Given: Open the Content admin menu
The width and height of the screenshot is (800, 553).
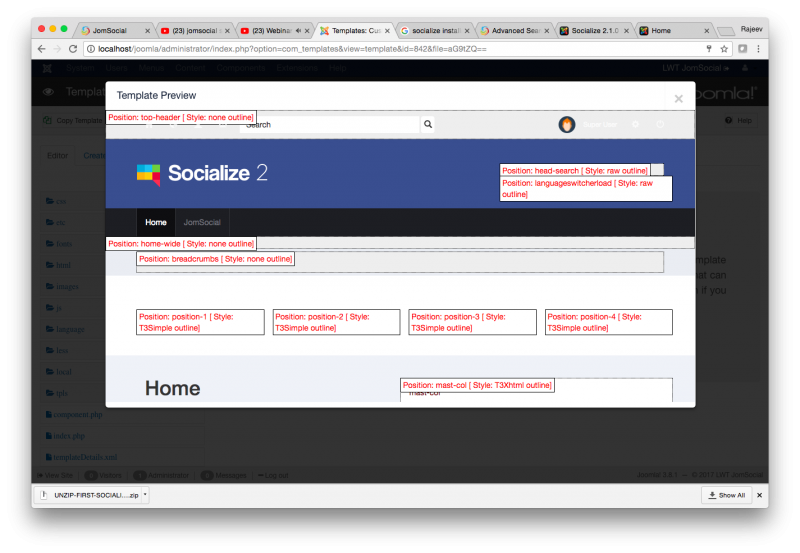Looking at the screenshot, I should (190, 68).
